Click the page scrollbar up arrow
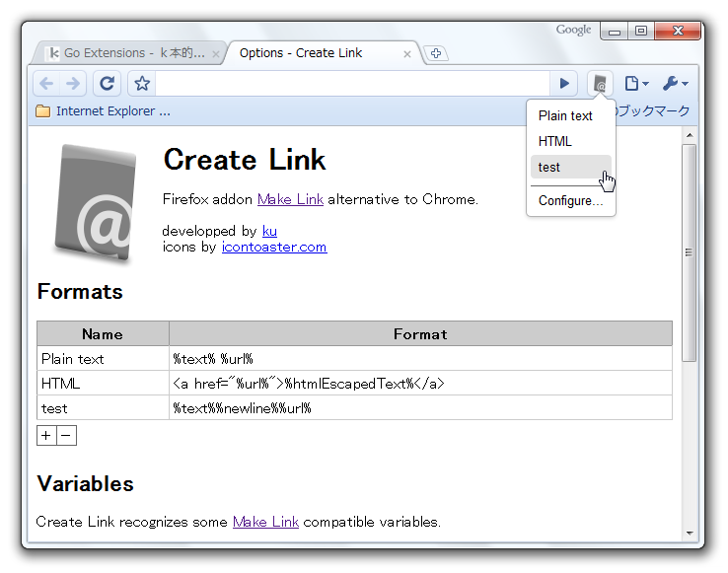The height and width of the screenshot is (573, 728). (x=690, y=135)
